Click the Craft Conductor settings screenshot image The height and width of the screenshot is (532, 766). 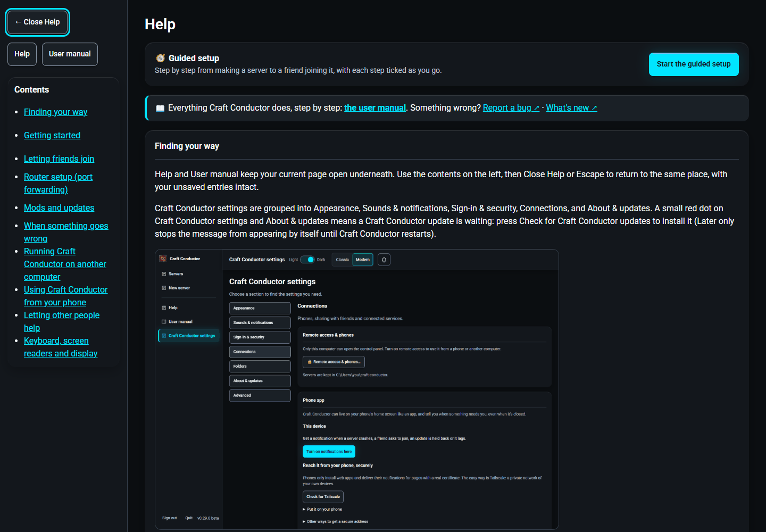[x=357, y=389]
